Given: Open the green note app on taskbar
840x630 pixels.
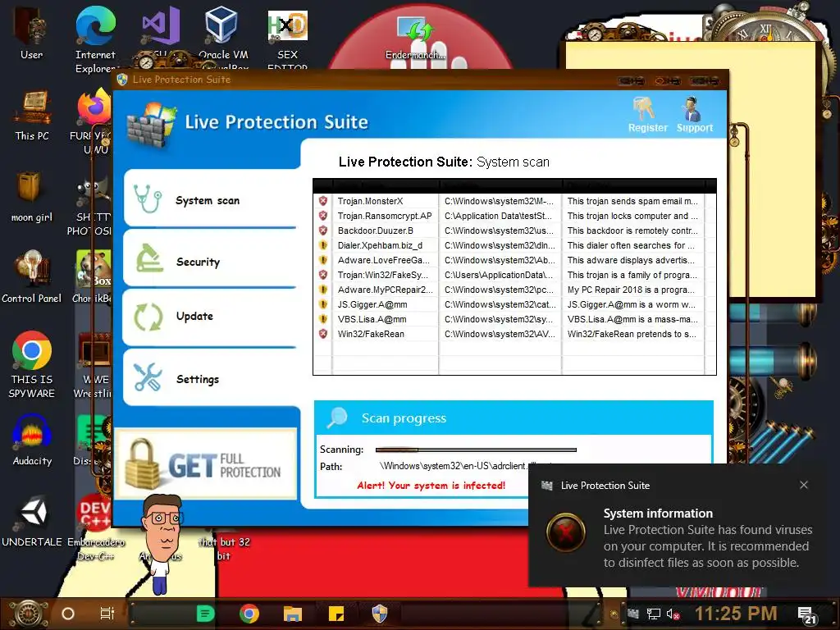Looking at the screenshot, I should (x=205, y=614).
